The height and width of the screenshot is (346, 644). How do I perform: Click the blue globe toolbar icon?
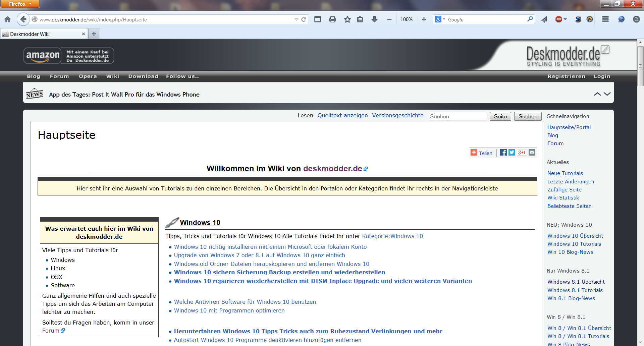coord(621,19)
